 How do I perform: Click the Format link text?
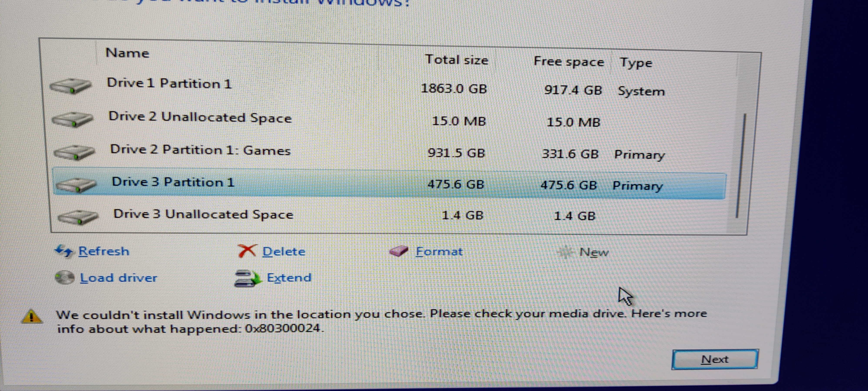click(439, 252)
